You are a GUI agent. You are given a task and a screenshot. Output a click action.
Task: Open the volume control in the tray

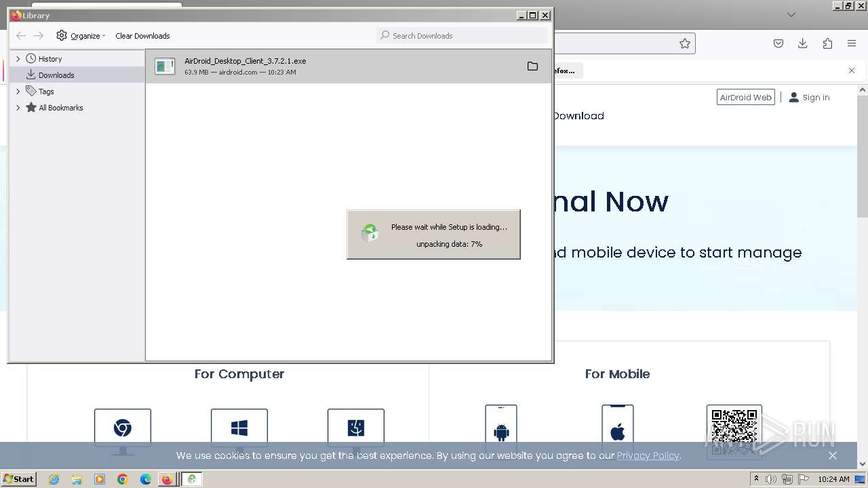click(x=771, y=479)
